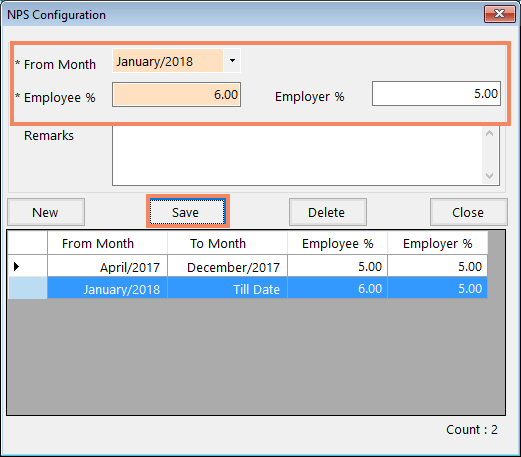Click the From Month column header

(x=107, y=243)
